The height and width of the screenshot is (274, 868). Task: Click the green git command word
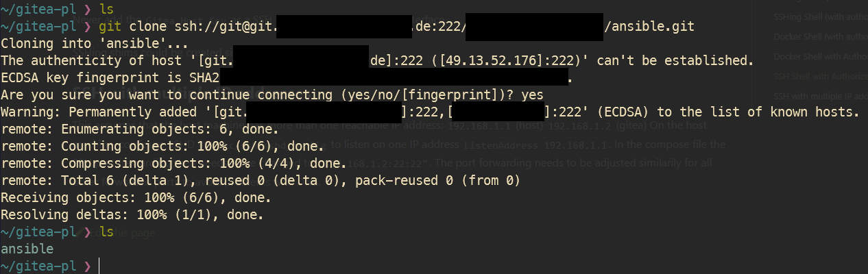click(x=110, y=27)
